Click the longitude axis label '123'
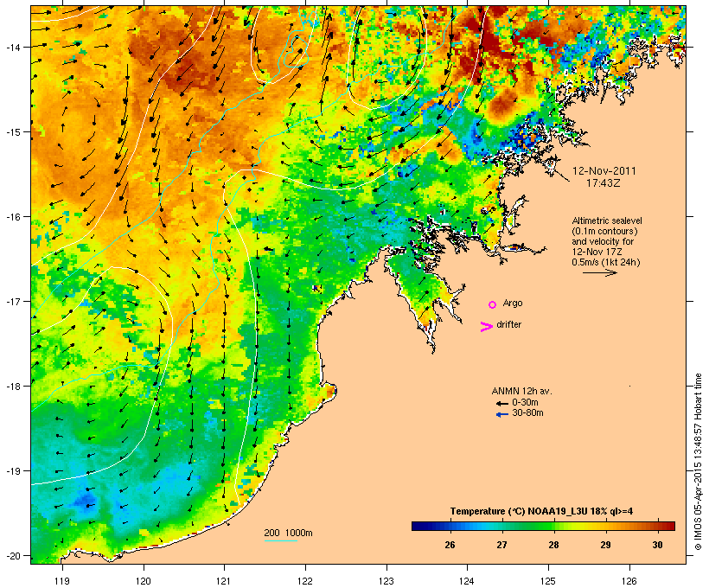The height and width of the screenshot is (588, 709). click(386, 581)
